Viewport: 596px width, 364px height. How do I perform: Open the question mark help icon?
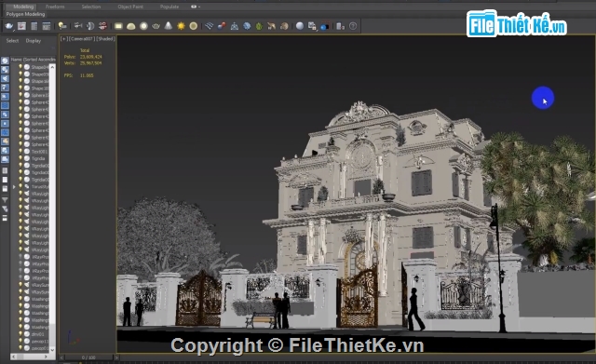click(x=353, y=26)
